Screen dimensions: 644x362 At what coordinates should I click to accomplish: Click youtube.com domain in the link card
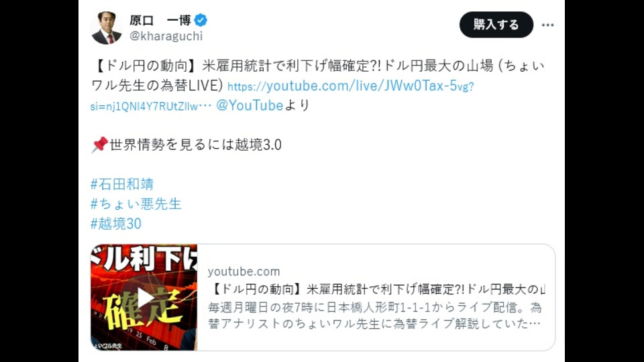[x=244, y=271]
